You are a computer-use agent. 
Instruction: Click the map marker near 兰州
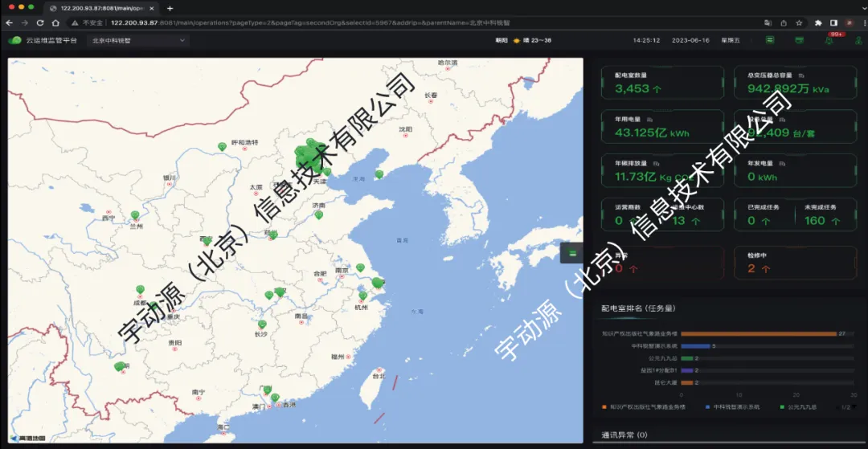pyautogui.click(x=135, y=215)
